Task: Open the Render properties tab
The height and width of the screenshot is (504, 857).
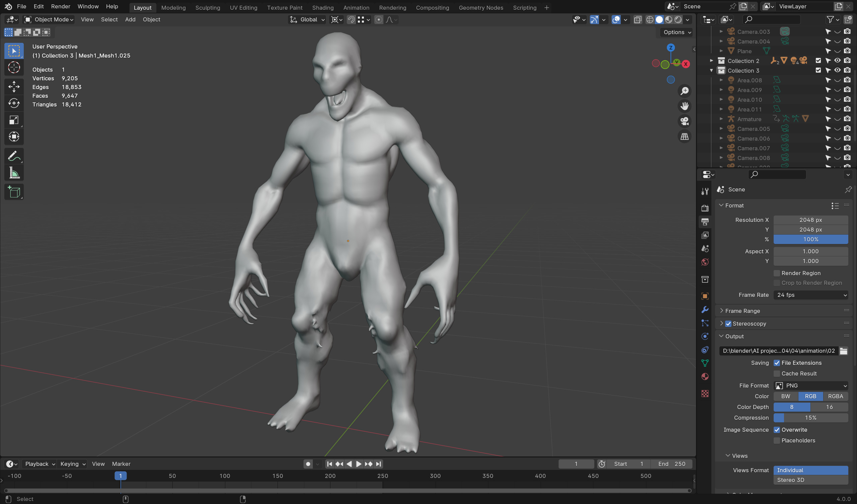Action: [705, 208]
